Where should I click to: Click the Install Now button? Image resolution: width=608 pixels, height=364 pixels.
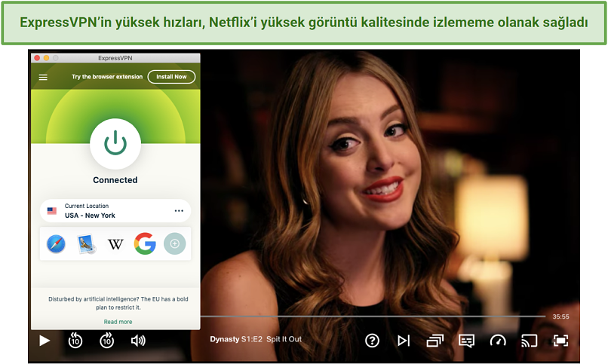[x=171, y=77]
